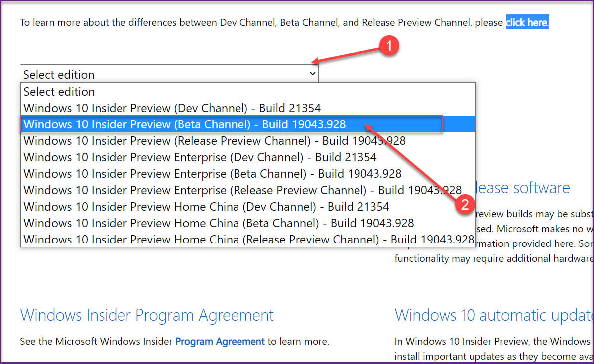Pick Home China (Dev Channel) Build 21354
This screenshot has width=594, height=364.
pos(248,207)
